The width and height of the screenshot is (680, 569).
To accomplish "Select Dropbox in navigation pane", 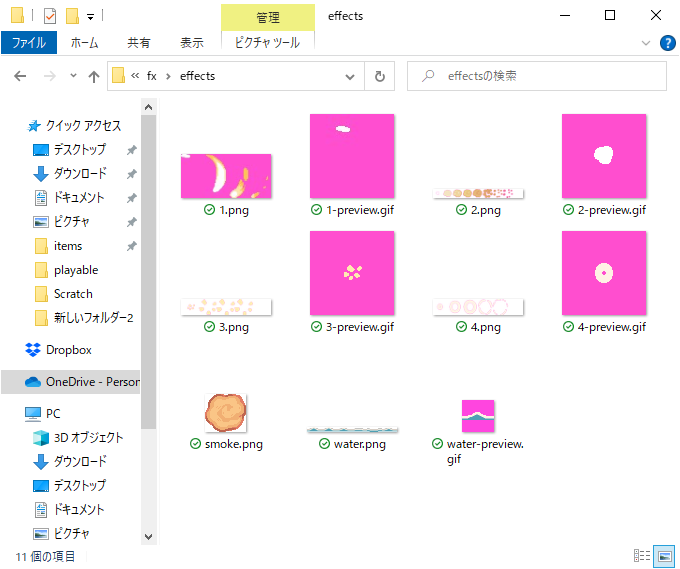I will tap(69, 350).
